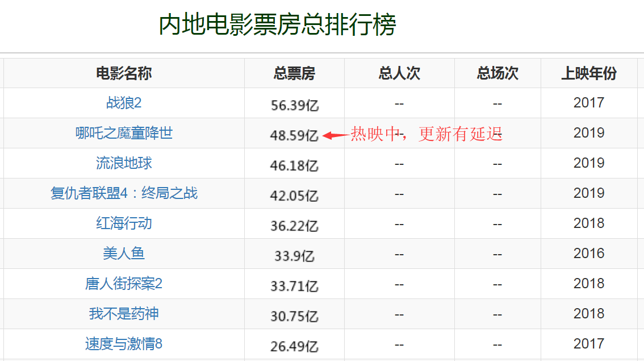Click release year 2016 in 美人鱼 row
The width and height of the screenshot is (644, 361).
[589, 254]
